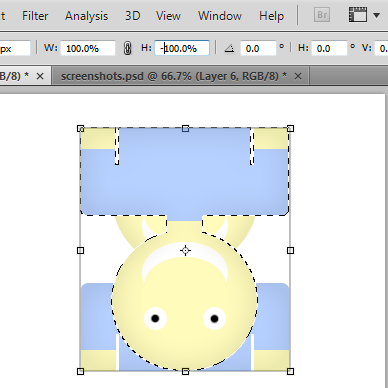Close the screenshots.psd tab
388x388 pixels.
(298, 77)
